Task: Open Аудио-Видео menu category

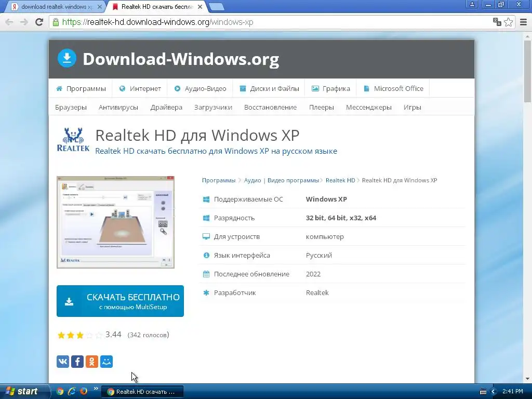Action: tap(200, 88)
